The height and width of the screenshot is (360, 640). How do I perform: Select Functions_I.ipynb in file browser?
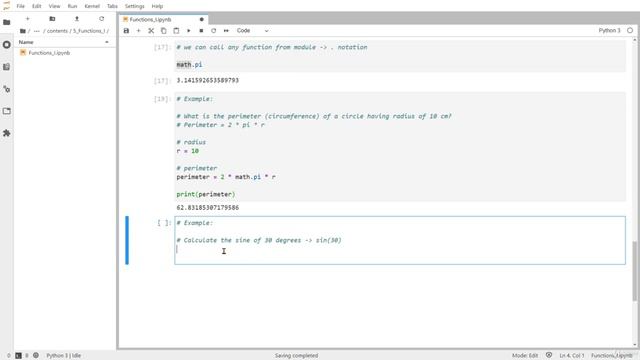[49, 53]
